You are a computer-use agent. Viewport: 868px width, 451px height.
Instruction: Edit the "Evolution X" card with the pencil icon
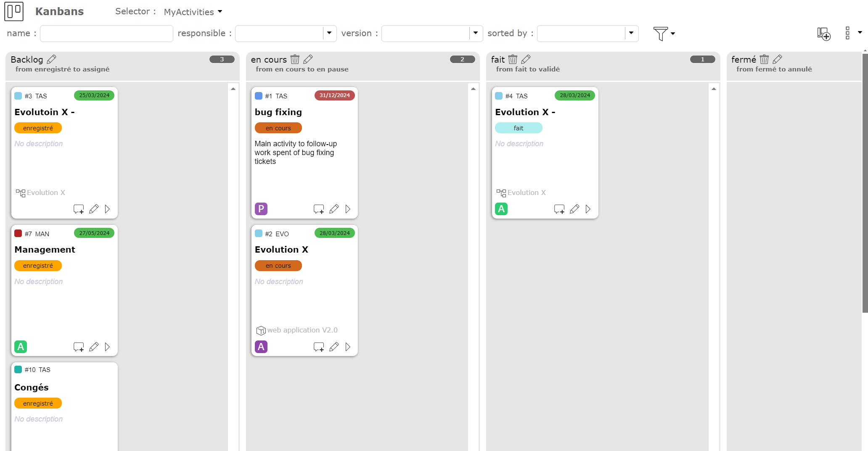coord(334,347)
